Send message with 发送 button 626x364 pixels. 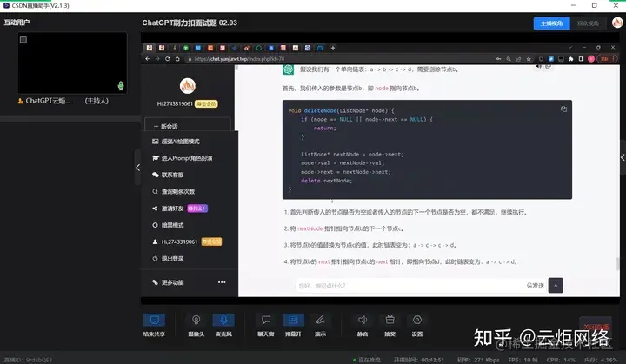(x=536, y=286)
